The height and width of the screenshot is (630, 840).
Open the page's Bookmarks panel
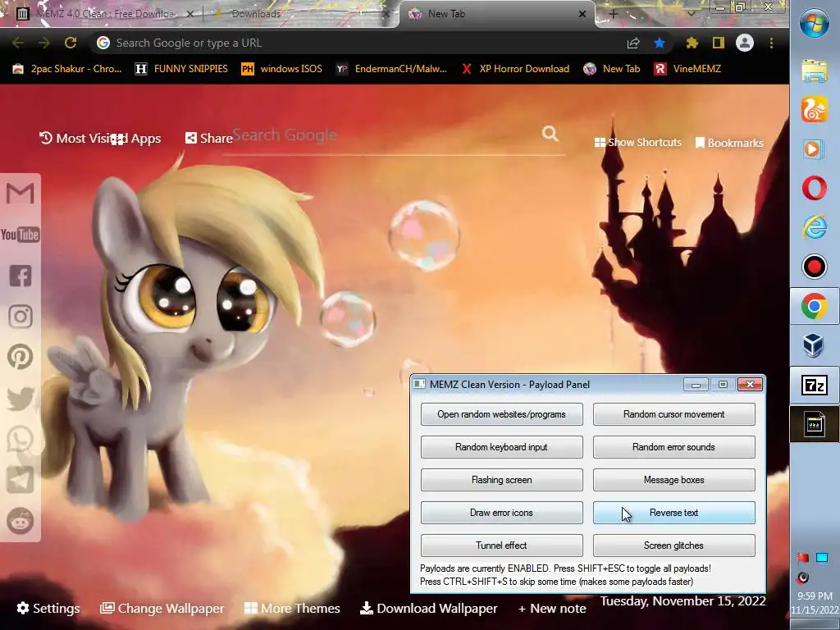729,143
